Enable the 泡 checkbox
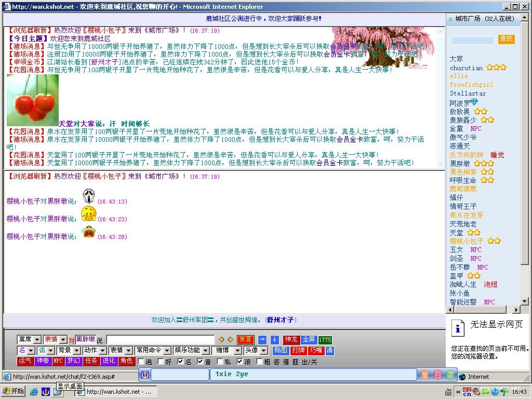 [x=141, y=361]
